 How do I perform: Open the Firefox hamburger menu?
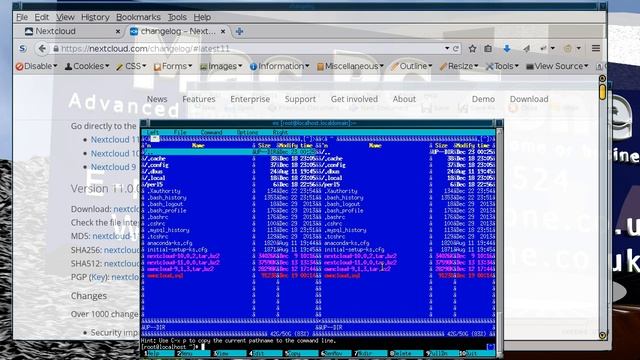pos(596,48)
